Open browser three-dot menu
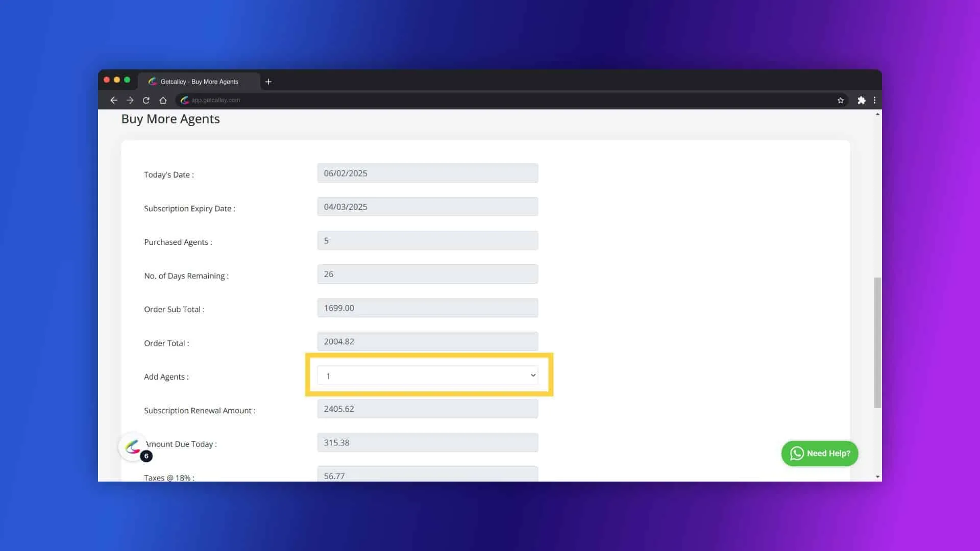The width and height of the screenshot is (980, 551). (x=874, y=101)
